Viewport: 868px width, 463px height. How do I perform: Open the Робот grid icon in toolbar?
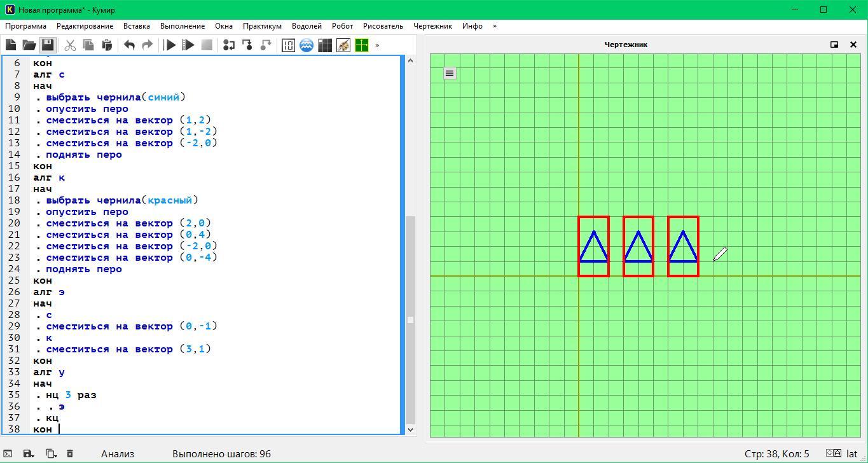325,45
